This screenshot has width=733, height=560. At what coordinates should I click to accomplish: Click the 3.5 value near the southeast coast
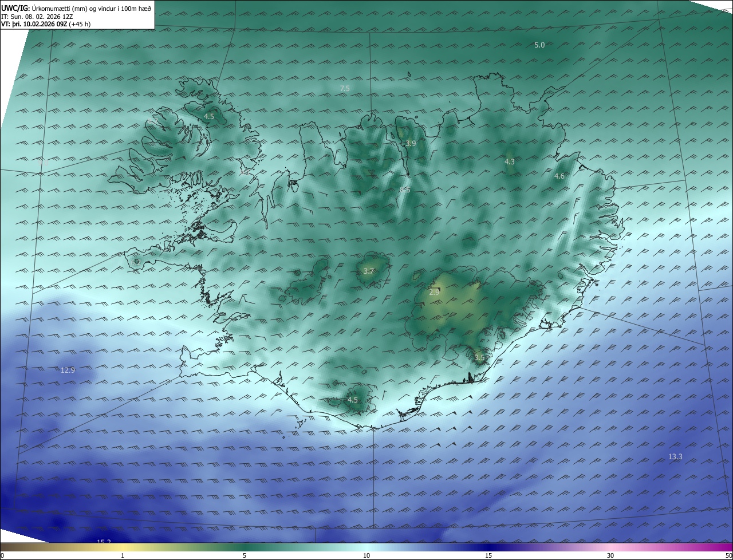479,358
